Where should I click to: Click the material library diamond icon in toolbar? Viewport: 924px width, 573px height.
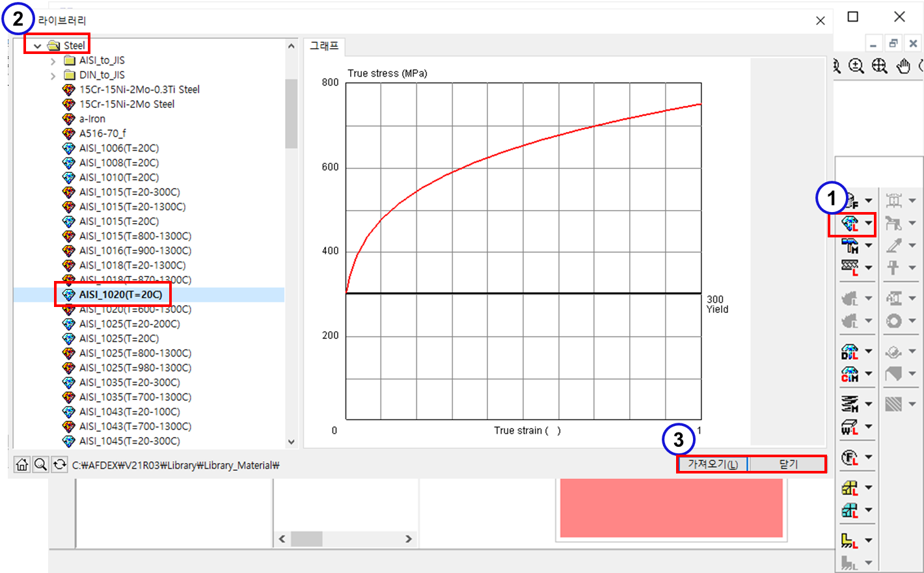pos(849,224)
